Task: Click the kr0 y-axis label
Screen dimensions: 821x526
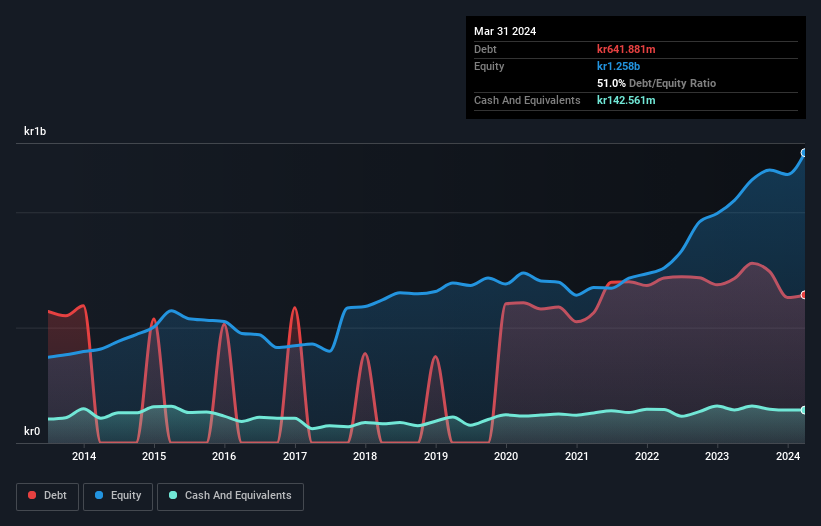Action: coord(32,431)
